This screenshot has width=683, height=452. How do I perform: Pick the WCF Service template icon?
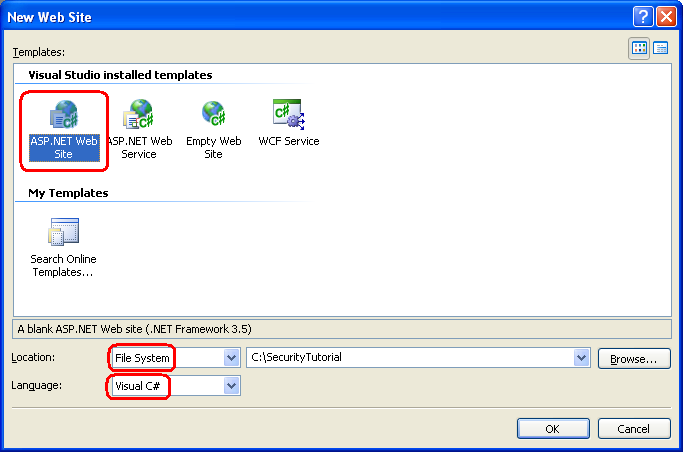(288, 114)
